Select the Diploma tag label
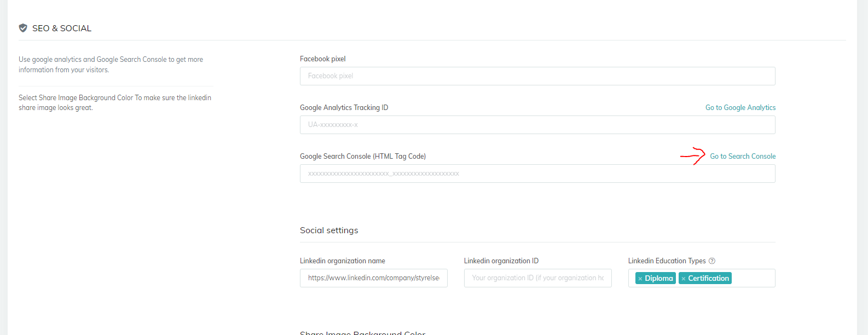 (x=659, y=279)
